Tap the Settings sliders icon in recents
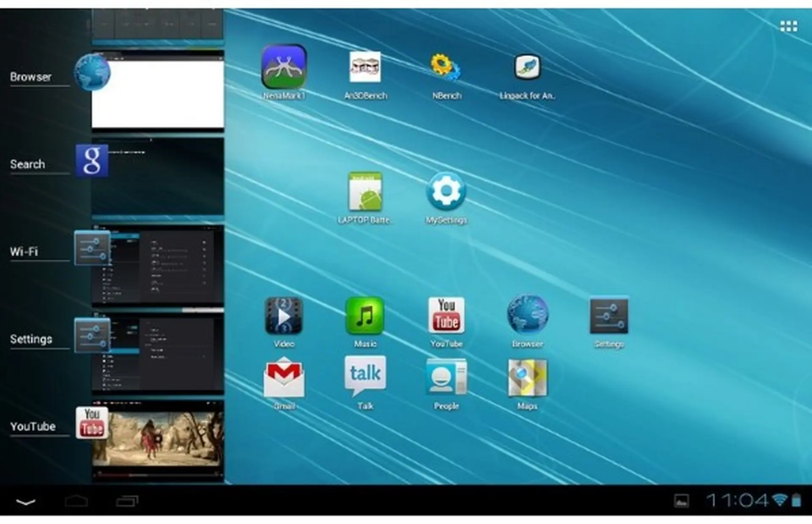The width and height of the screenshot is (812, 524). coord(92,336)
